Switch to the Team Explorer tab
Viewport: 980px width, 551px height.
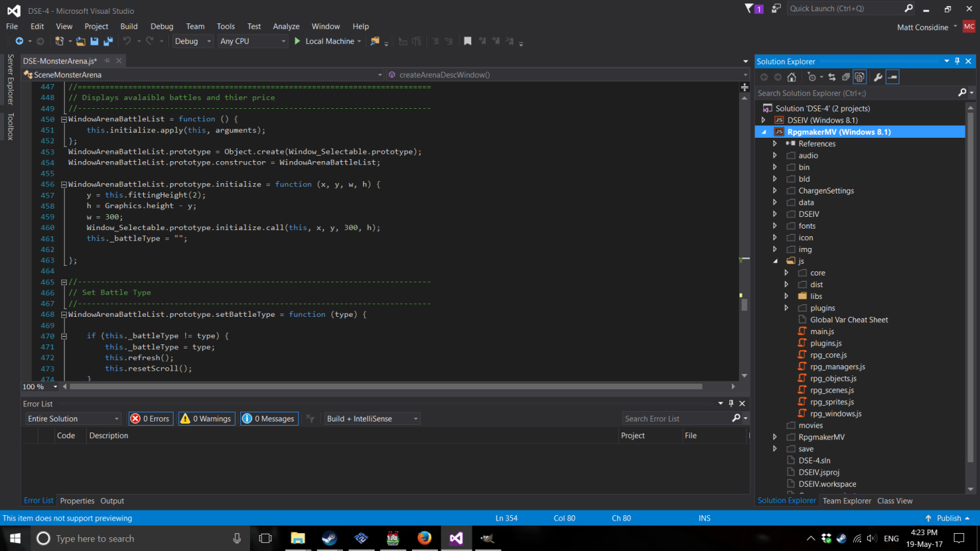coord(846,501)
